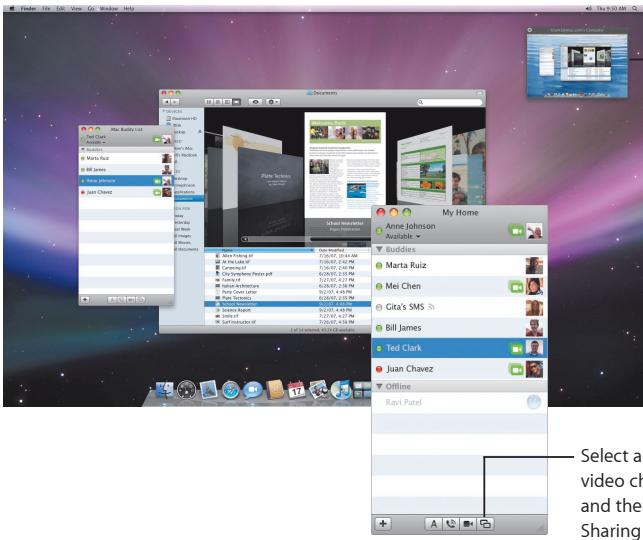Click Ted Clark's video camera icon

click(x=516, y=349)
